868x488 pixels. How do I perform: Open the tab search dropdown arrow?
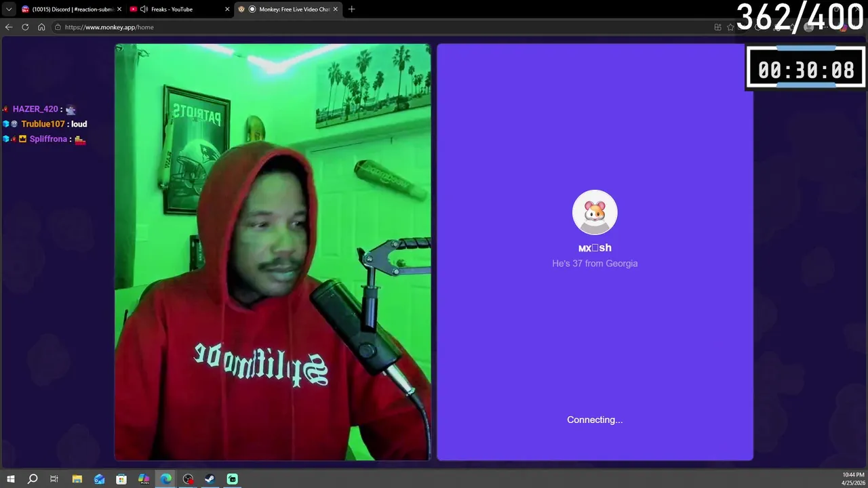(x=9, y=9)
